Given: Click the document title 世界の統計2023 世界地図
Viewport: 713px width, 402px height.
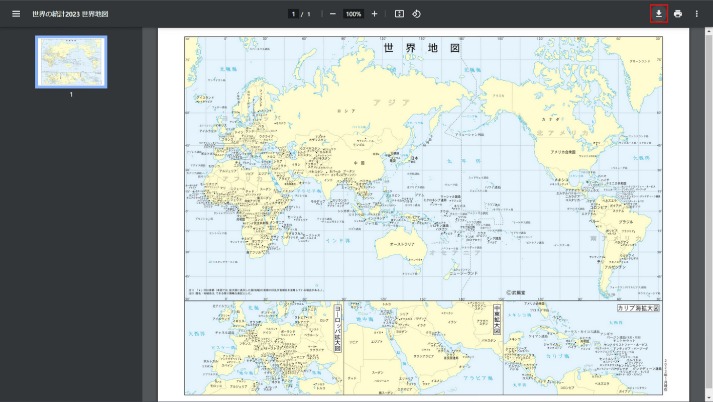Looking at the screenshot, I should pos(70,14).
